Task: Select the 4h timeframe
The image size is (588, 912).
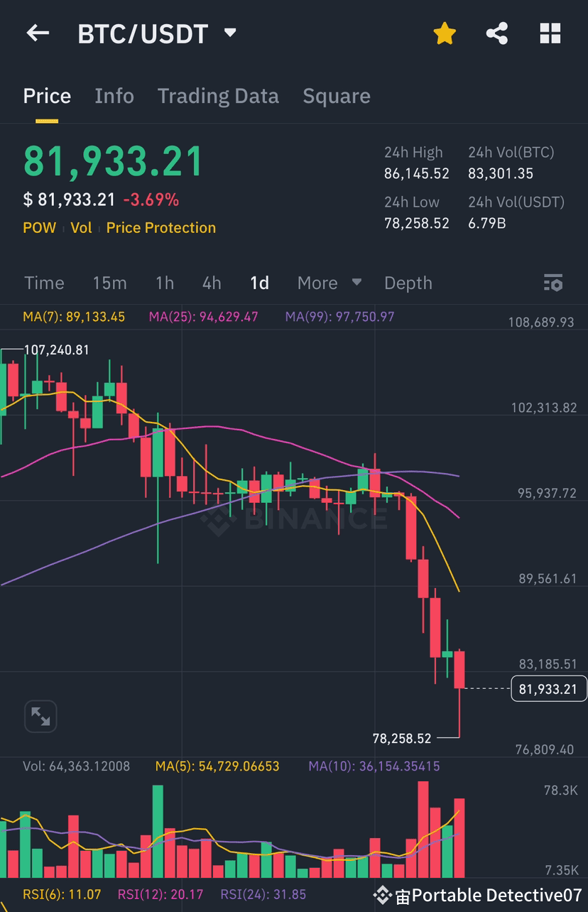Action: pos(211,283)
